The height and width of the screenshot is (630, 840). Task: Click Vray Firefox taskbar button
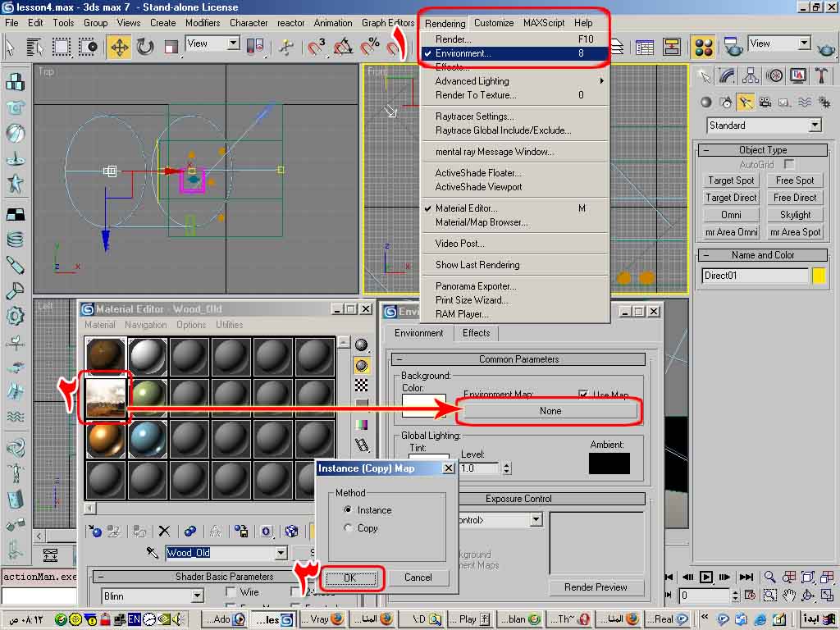[x=322, y=619]
